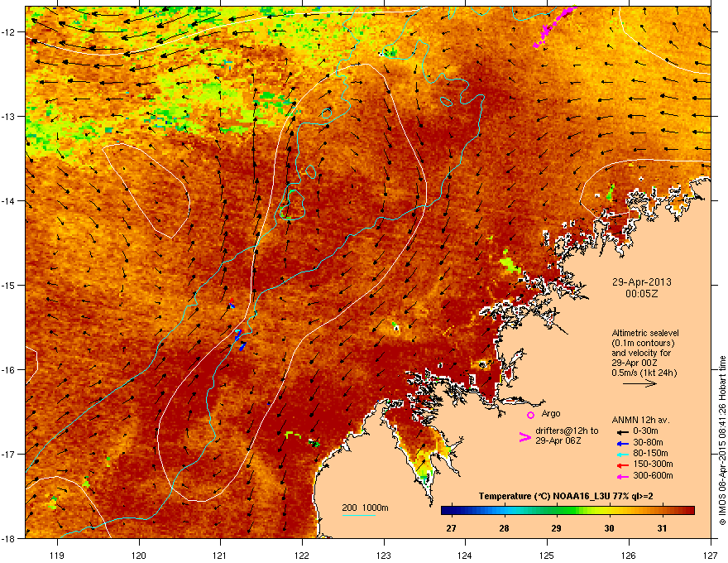728x563 pixels.
Task: Click the temperature color bar near 29
Action: (x=556, y=511)
